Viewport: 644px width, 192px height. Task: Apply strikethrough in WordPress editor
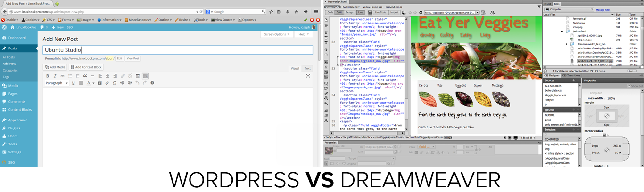pyautogui.click(x=62, y=76)
